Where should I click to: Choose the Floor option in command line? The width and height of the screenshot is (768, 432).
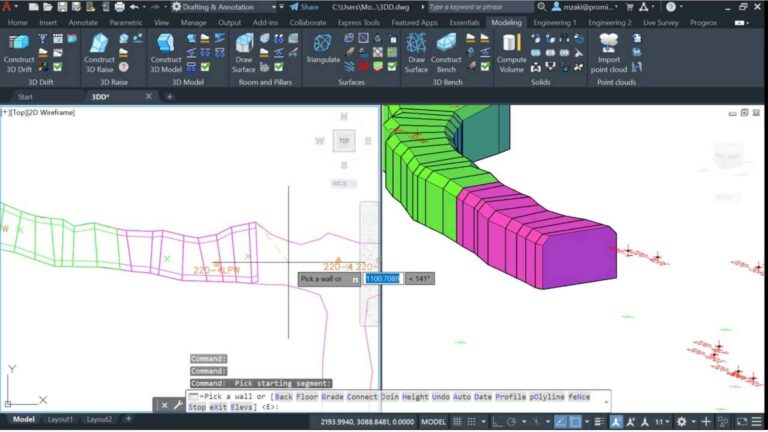coord(304,397)
